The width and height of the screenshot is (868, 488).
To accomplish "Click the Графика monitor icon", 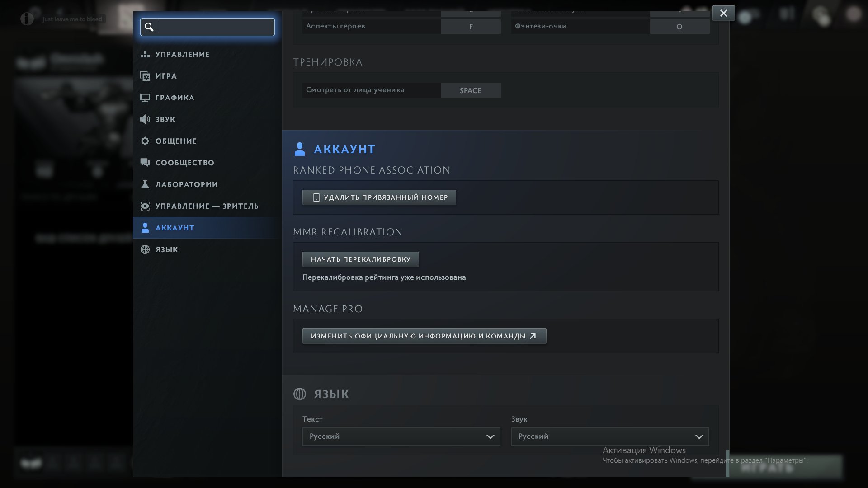I will click(x=145, y=98).
